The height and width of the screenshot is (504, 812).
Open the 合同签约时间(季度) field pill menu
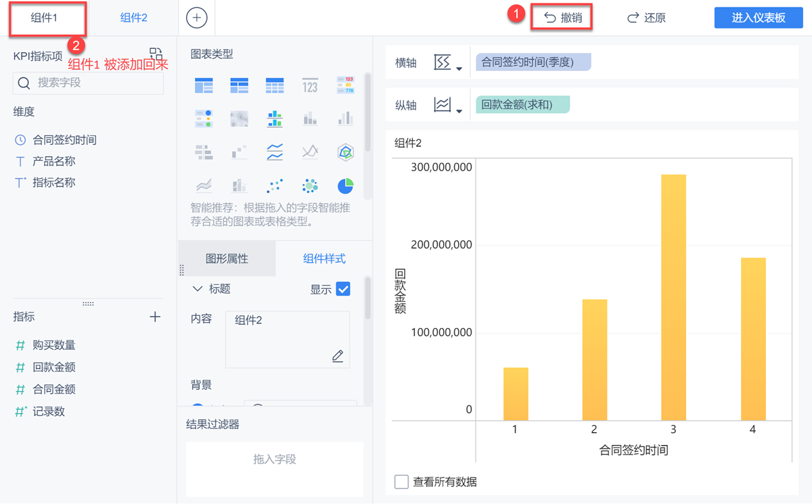[533, 62]
